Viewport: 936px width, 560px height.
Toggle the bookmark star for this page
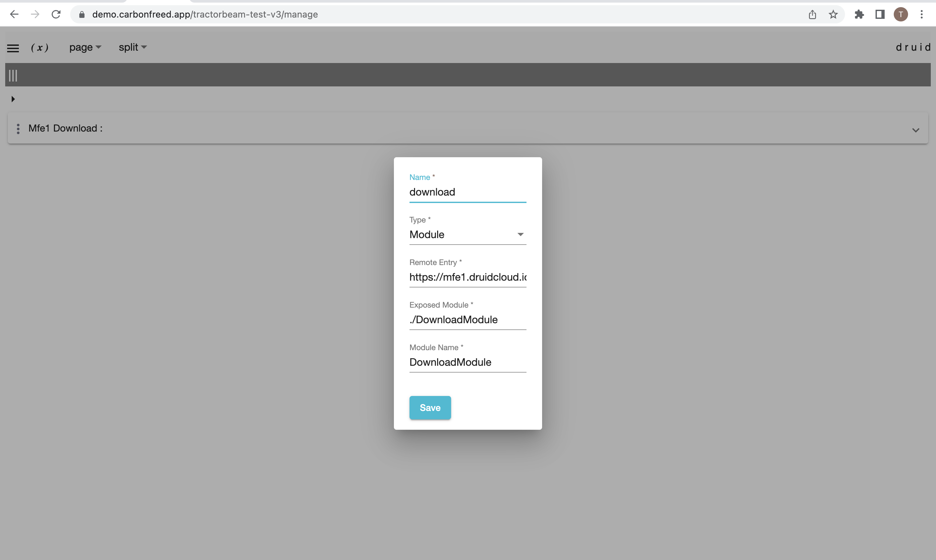click(833, 14)
